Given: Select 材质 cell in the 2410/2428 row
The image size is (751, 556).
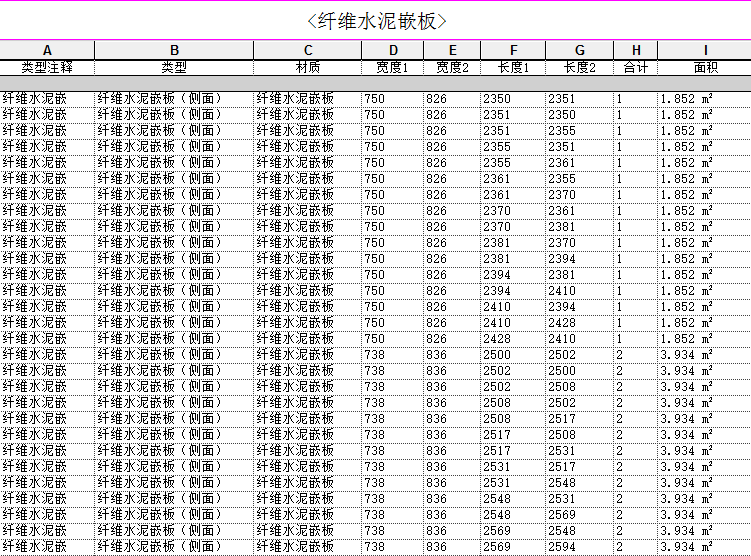Looking at the screenshot, I should [x=307, y=323].
